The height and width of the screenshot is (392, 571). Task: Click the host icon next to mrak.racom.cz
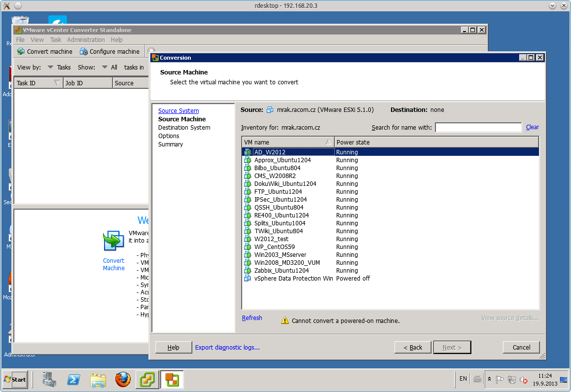point(270,109)
